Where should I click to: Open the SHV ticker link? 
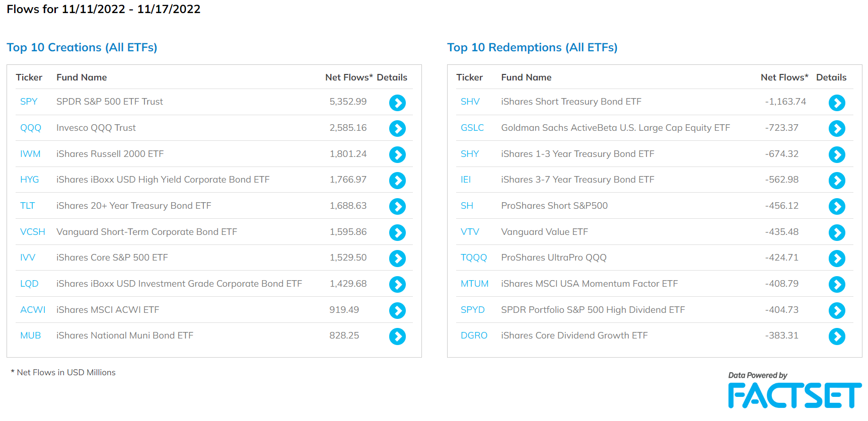tap(470, 102)
